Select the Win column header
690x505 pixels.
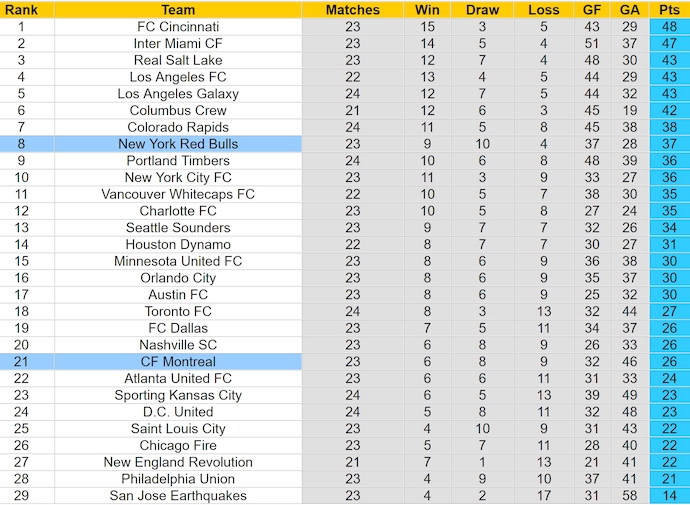coord(427,10)
